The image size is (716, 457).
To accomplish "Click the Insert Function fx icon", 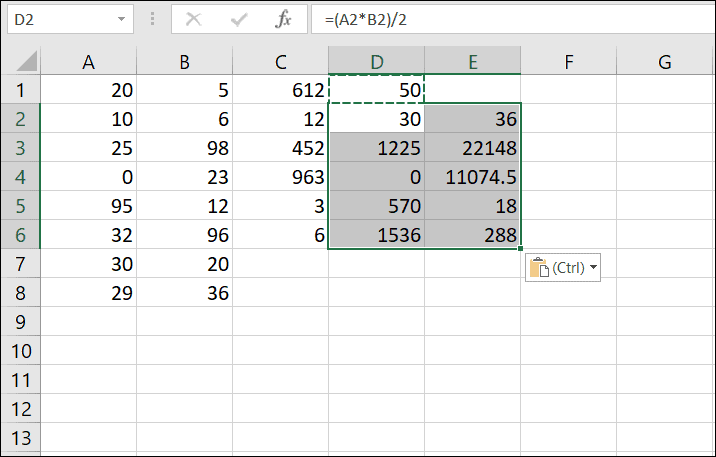I will point(284,19).
